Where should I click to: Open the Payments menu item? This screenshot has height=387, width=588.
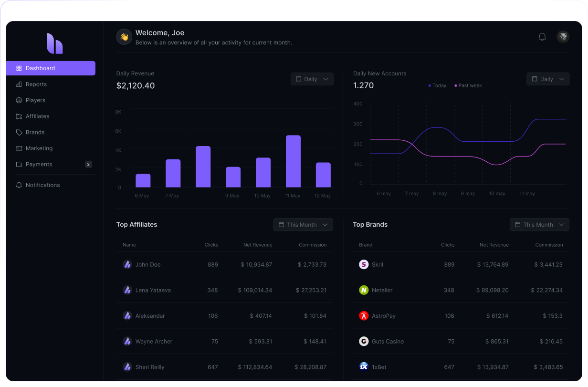click(39, 164)
